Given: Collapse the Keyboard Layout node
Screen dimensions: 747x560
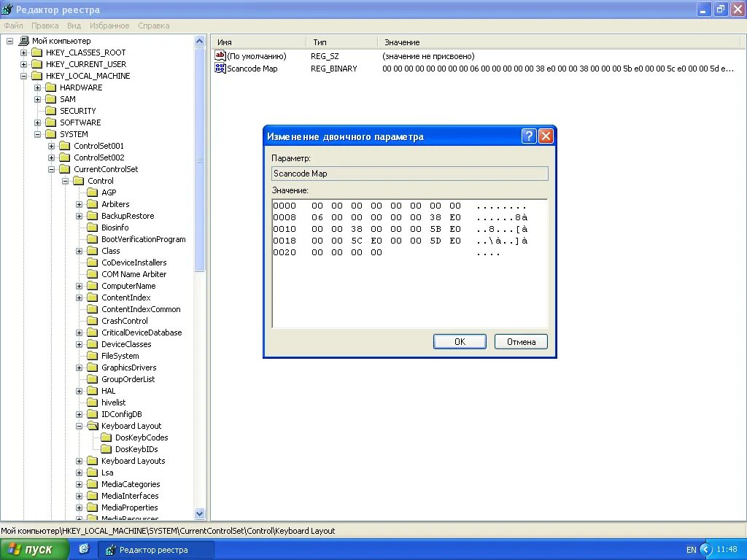Looking at the screenshot, I should [80, 426].
